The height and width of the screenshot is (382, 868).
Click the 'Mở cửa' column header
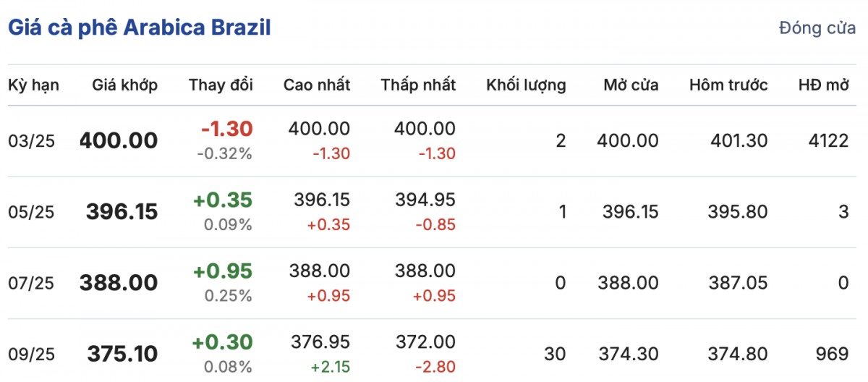tap(631, 85)
